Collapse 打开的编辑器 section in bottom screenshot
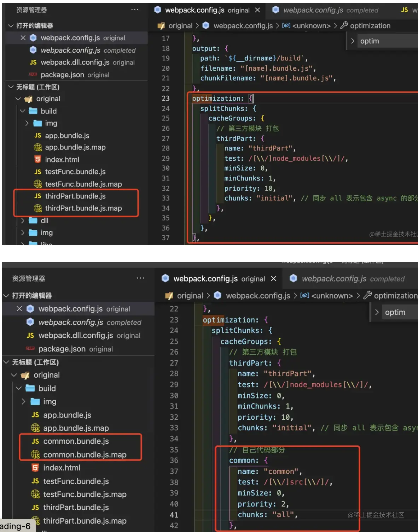Screen dimensions: 418x532 pos(6,295)
